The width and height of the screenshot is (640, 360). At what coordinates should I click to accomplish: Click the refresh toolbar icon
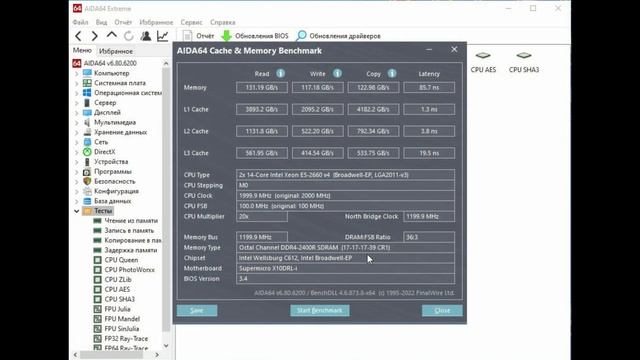[x=129, y=36]
